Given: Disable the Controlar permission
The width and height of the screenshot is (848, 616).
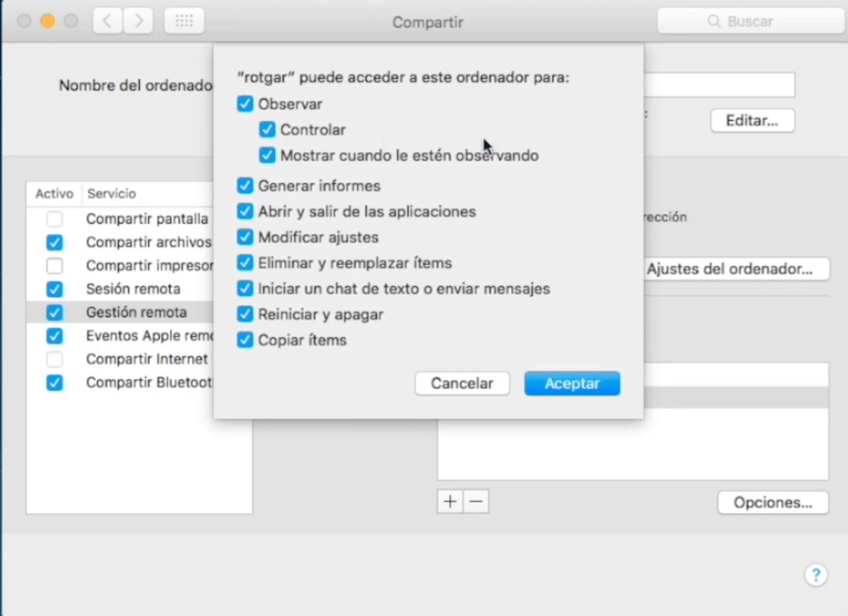Looking at the screenshot, I should click(x=267, y=130).
